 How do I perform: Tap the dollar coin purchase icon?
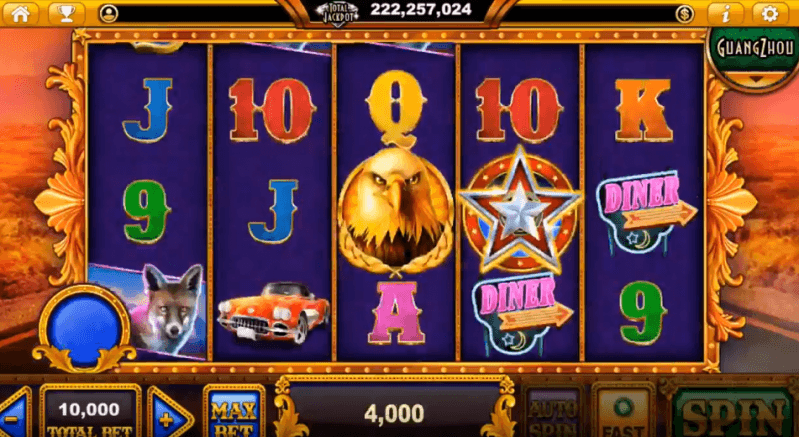click(684, 14)
